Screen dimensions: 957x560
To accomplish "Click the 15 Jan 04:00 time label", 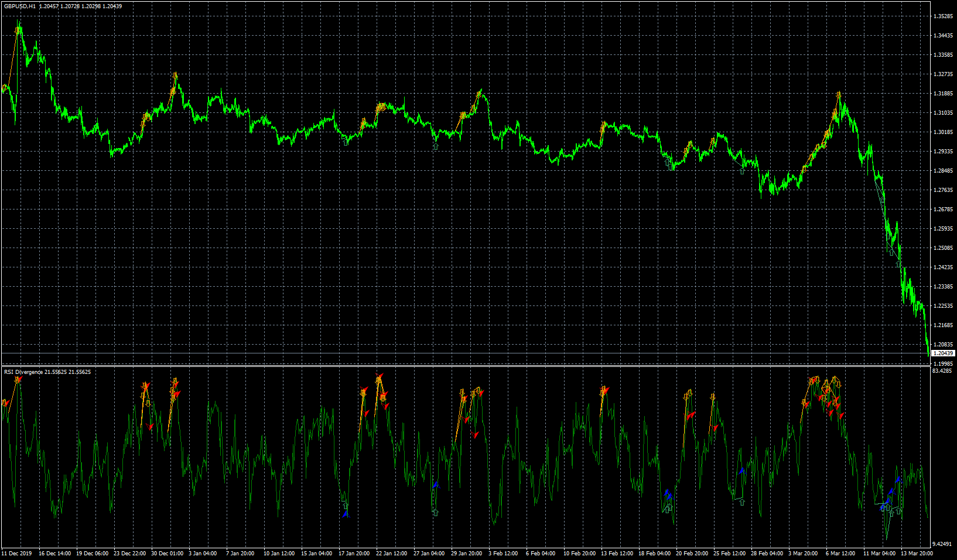I will tap(316, 553).
